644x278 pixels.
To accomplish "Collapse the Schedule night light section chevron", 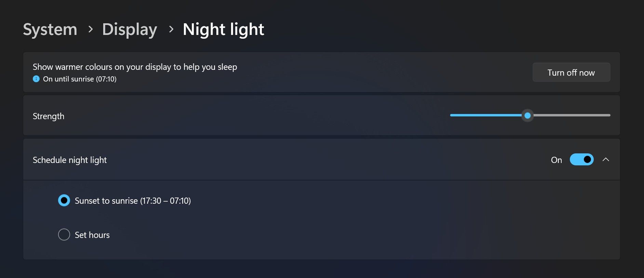I will (x=606, y=160).
